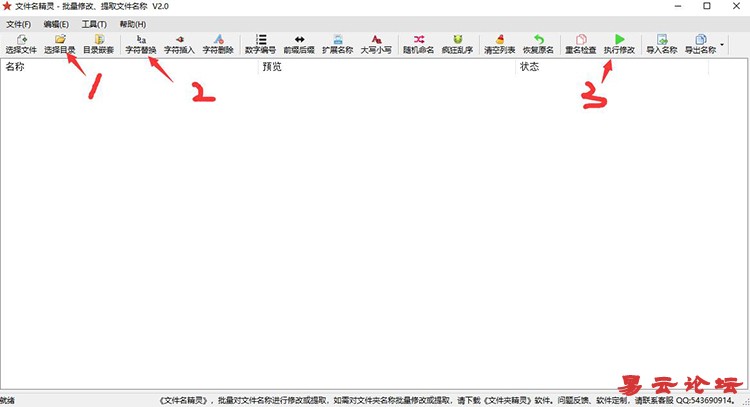The height and width of the screenshot is (407, 750).
Task: Click the 状态 (status) column header
Action: (x=612, y=67)
